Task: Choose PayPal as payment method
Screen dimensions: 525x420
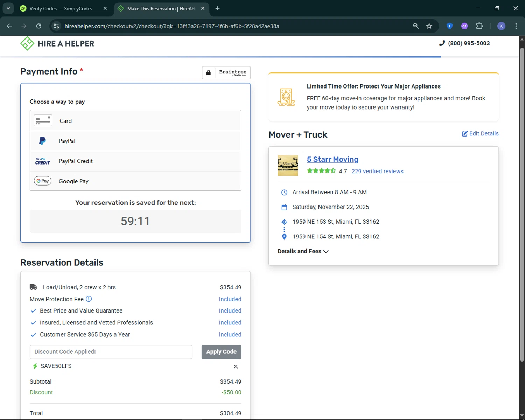Action: pos(135,141)
